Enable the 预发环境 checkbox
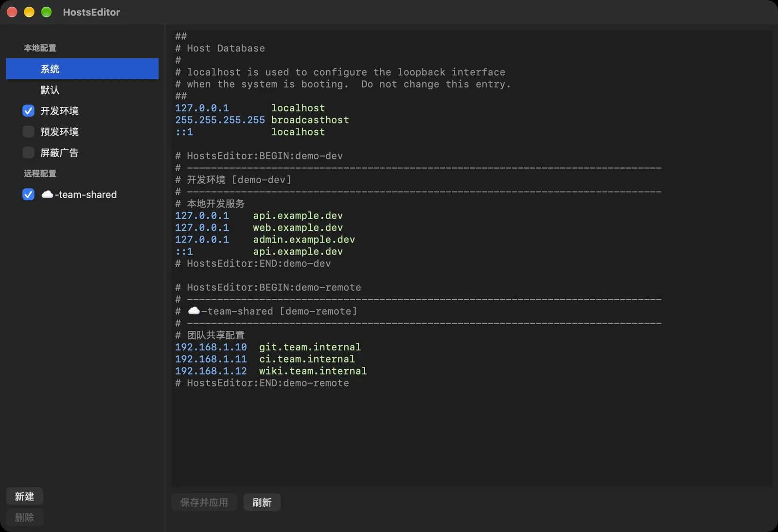The width and height of the screenshot is (778, 532). [28, 132]
